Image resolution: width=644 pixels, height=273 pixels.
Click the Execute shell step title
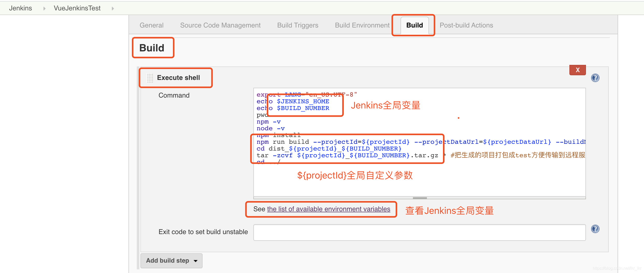178,78
